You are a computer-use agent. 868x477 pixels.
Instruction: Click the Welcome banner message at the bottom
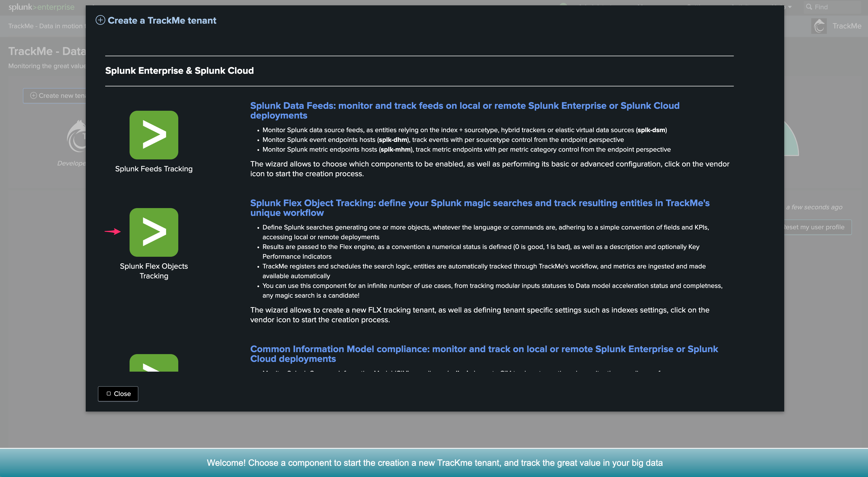coord(435,463)
